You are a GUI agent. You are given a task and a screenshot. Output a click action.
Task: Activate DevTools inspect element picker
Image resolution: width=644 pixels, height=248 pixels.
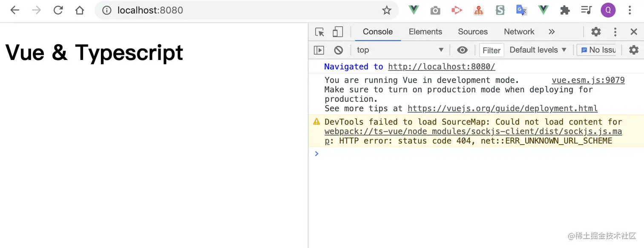point(320,32)
